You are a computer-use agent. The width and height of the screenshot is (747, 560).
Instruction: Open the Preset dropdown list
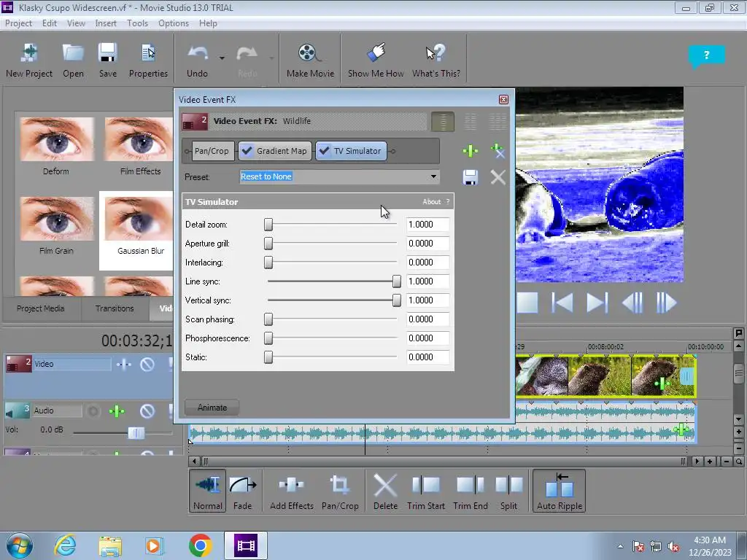click(433, 176)
